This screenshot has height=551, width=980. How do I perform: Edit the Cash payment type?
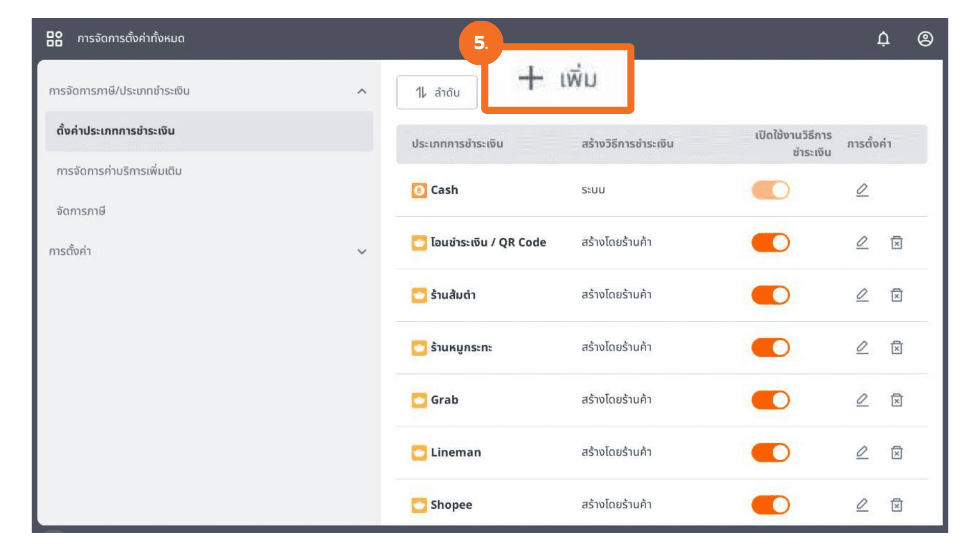click(862, 190)
